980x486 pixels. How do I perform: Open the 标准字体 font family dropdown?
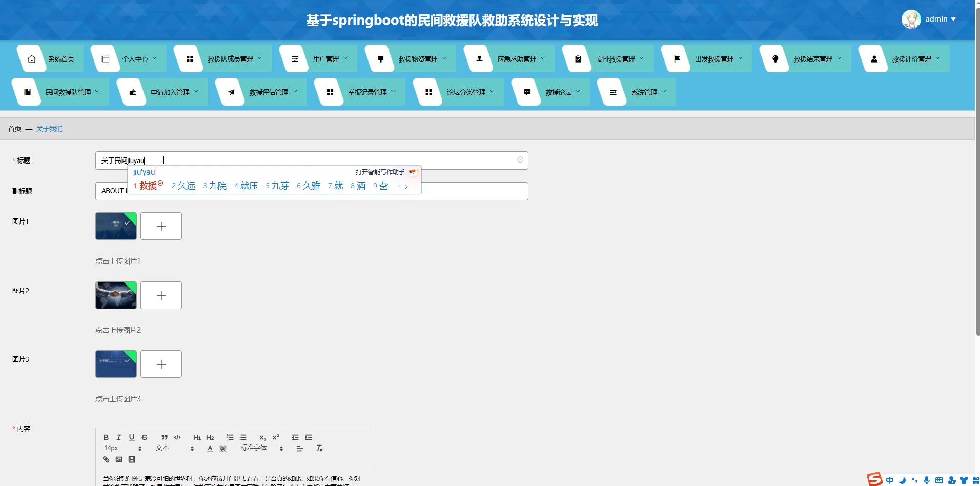(x=262, y=448)
